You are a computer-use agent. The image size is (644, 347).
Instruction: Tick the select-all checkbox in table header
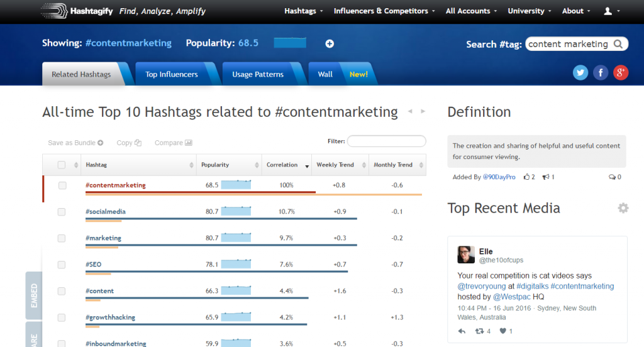pyautogui.click(x=62, y=165)
